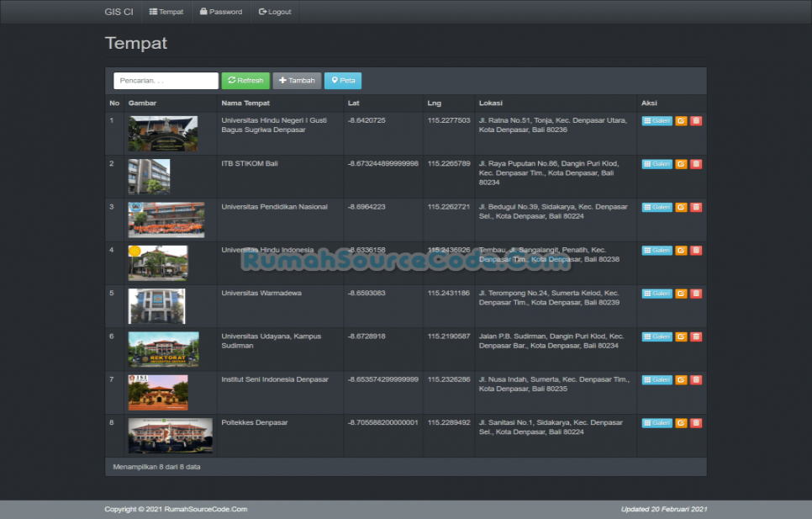This screenshot has width=812, height=519.
Task: Edit the Universitas Hindu Negeri row
Action: coord(681,120)
